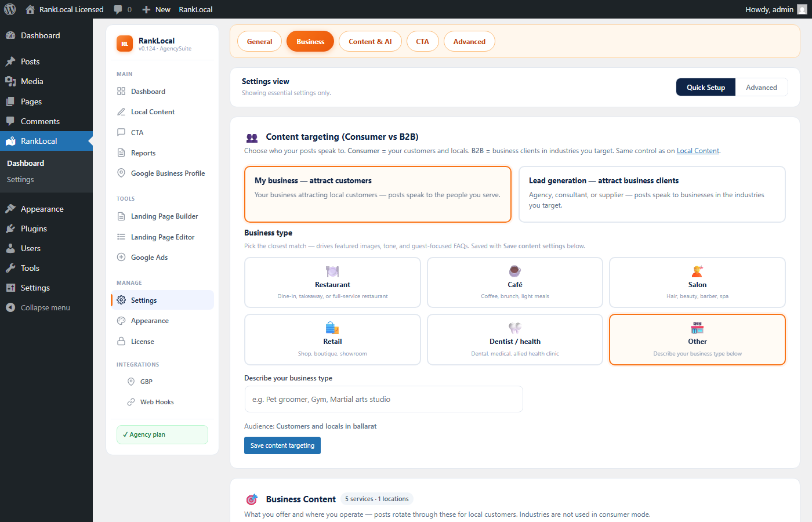This screenshot has height=522, width=812.
Task: Choose Restaurant business type card
Action: pyautogui.click(x=332, y=282)
